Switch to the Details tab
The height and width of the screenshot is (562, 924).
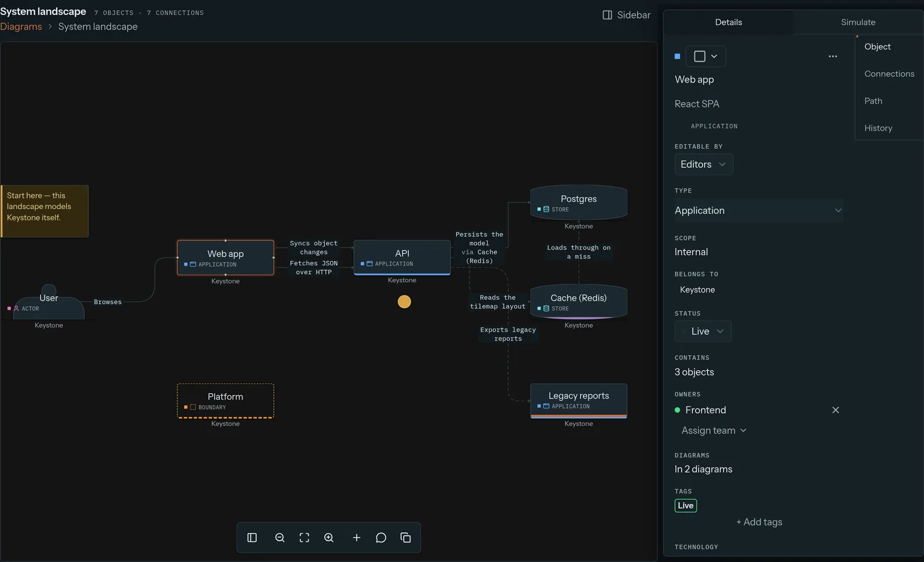[729, 23]
